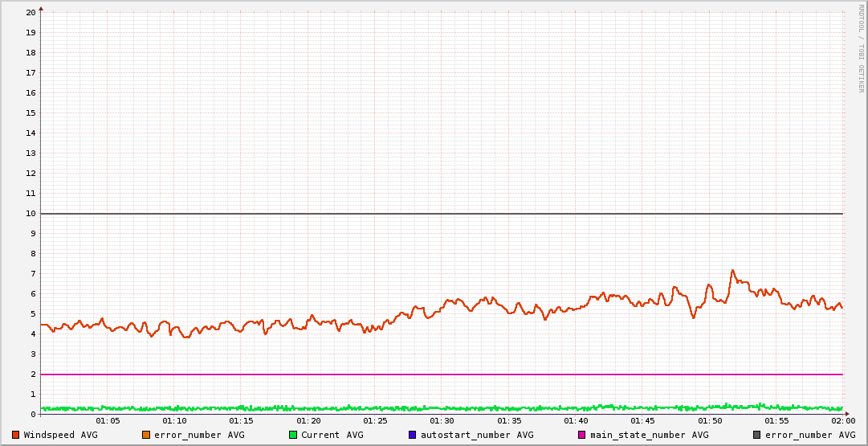
Task: Click the 01:05 time axis label
Action: tap(108, 421)
